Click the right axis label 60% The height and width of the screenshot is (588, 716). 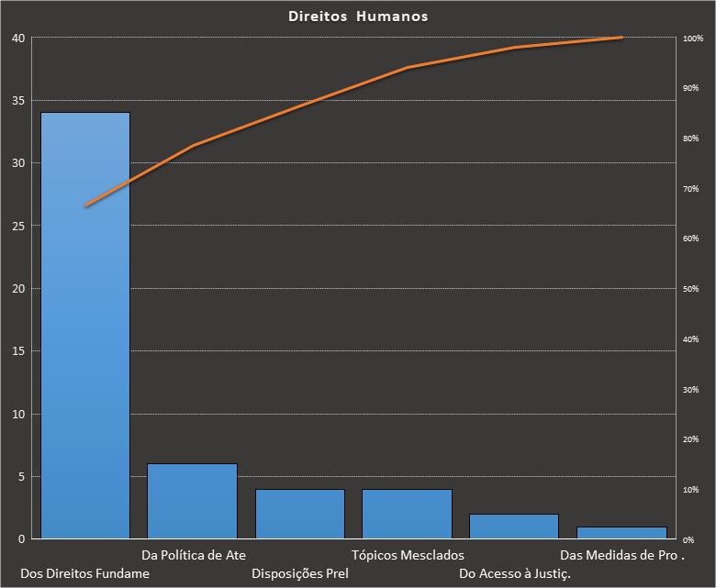(x=690, y=239)
